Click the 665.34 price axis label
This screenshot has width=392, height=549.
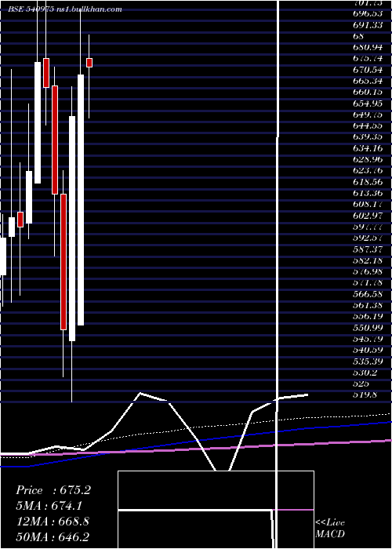click(368, 81)
